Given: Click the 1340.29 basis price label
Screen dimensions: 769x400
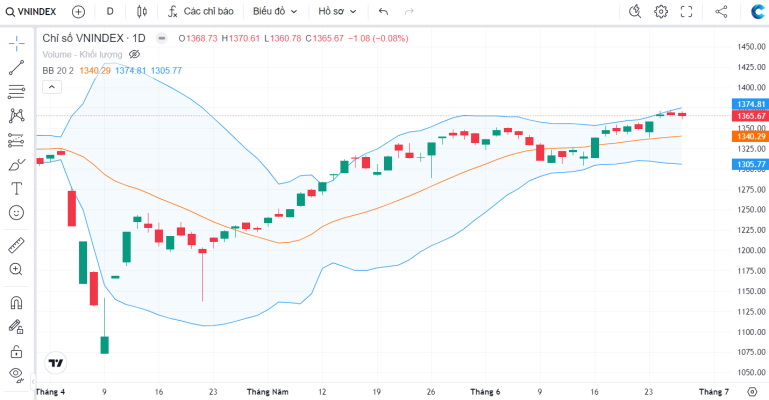Looking at the screenshot, I should pos(750,136).
